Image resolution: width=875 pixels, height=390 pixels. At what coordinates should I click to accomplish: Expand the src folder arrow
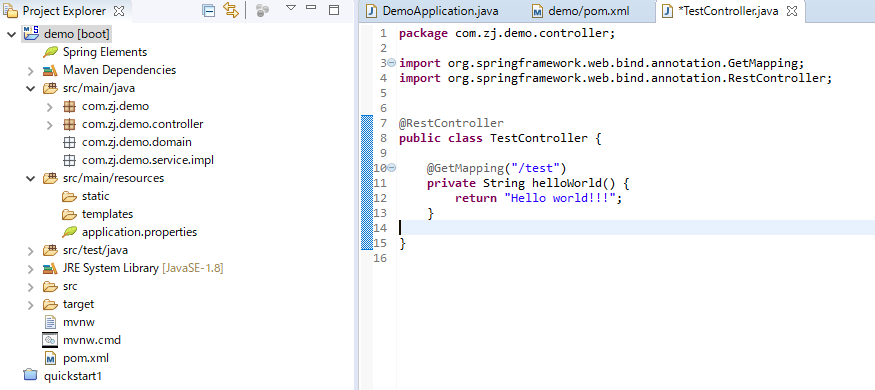coord(30,287)
